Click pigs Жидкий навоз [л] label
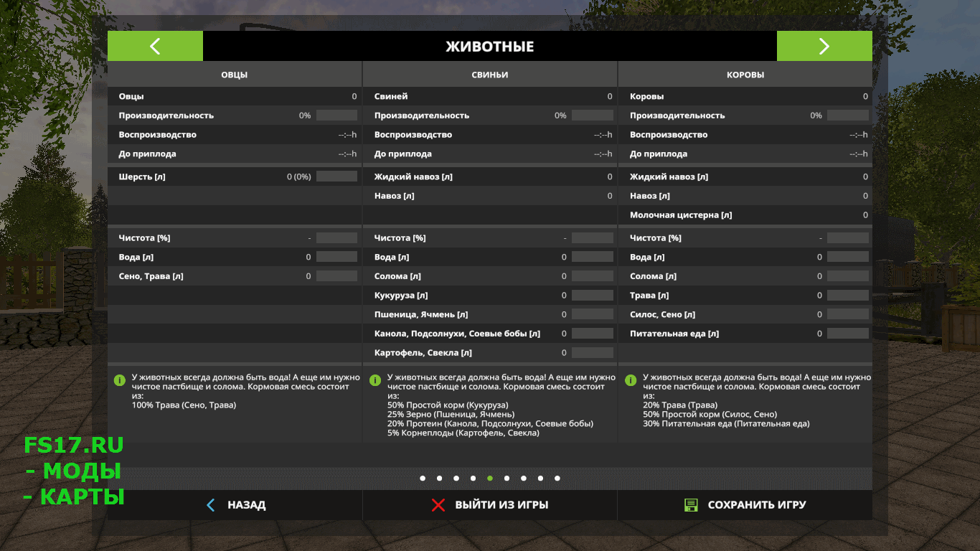Image resolution: width=980 pixels, height=551 pixels. point(413,176)
